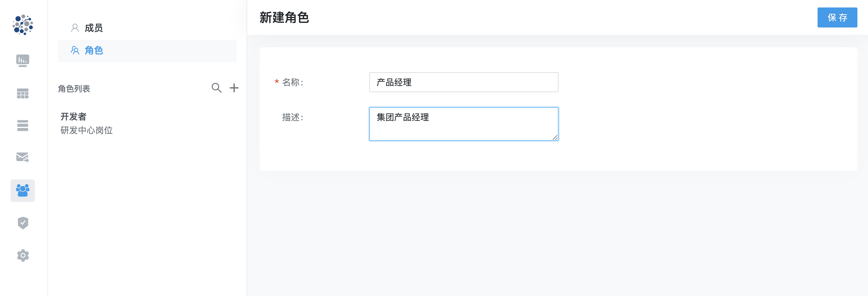
Task: Select the 开发者 role in list
Action: 73,117
